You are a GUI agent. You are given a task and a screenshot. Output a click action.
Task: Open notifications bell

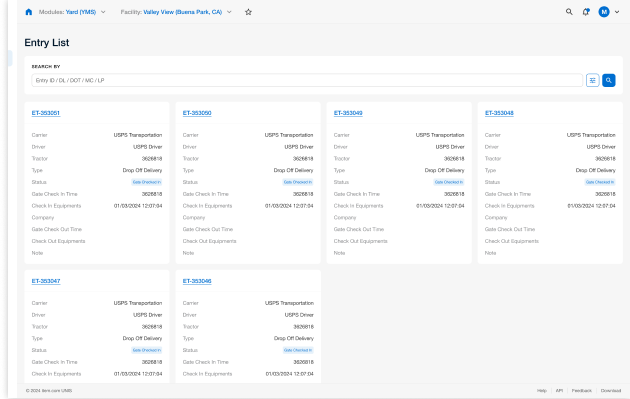coord(586,12)
